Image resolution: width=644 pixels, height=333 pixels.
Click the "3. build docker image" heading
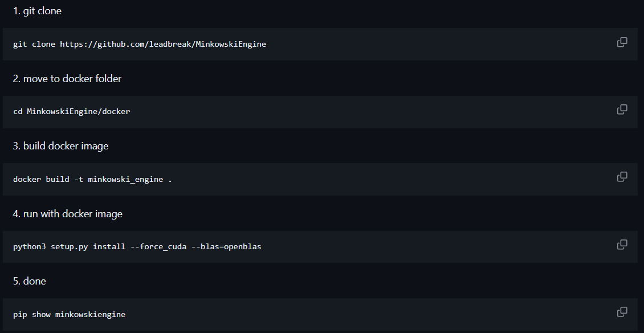(x=60, y=145)
